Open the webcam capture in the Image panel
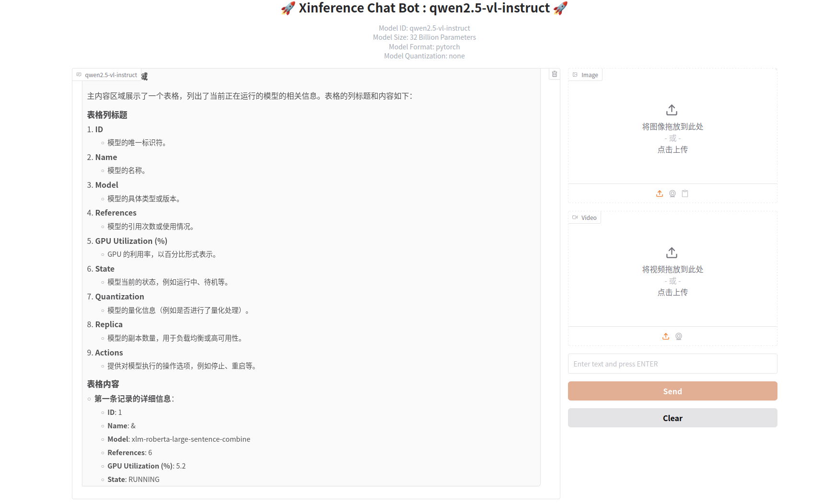Image resolution: width=823 pixels, height=504 pixels. (672, 194)
